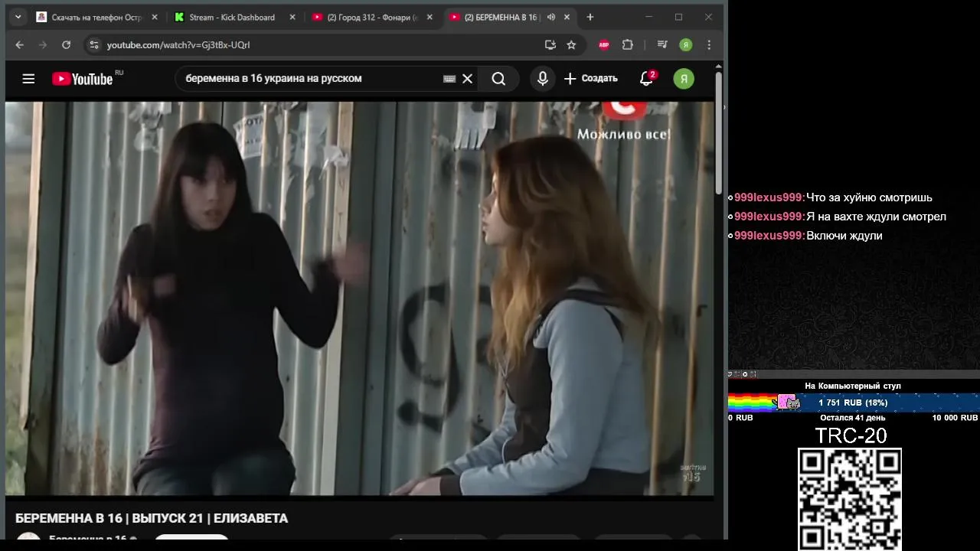Click the TRC-20 label
The height and width of the screenshot is (551, 980).
(851, 435)
